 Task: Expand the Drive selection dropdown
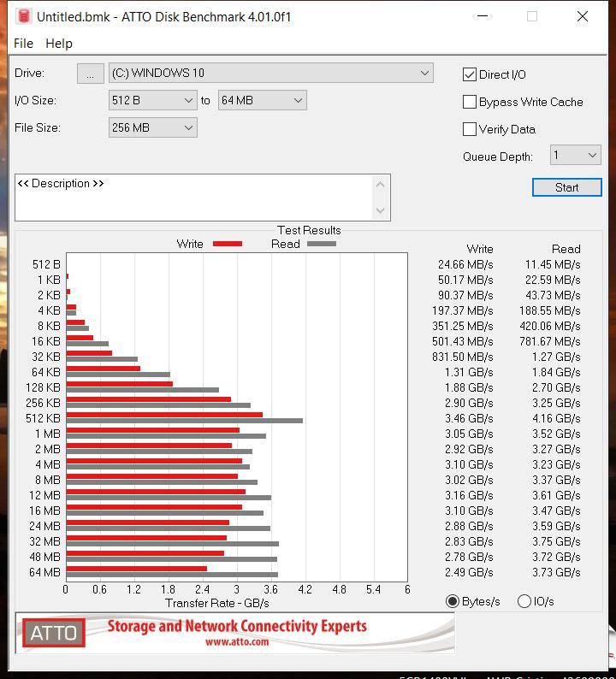click(x=270, y=74)
